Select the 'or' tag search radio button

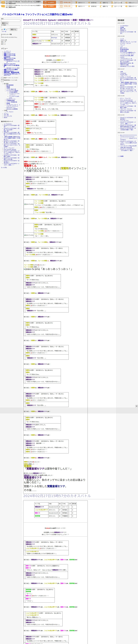point(8,29)
